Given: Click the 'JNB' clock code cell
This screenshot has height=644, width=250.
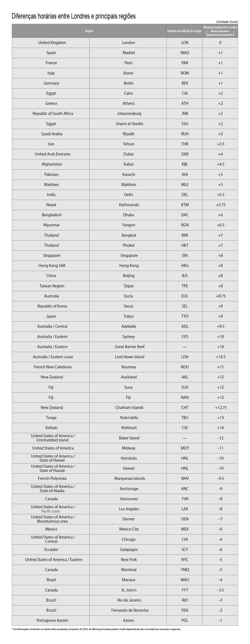Looking at the screenshot, I should pos(185,113).
